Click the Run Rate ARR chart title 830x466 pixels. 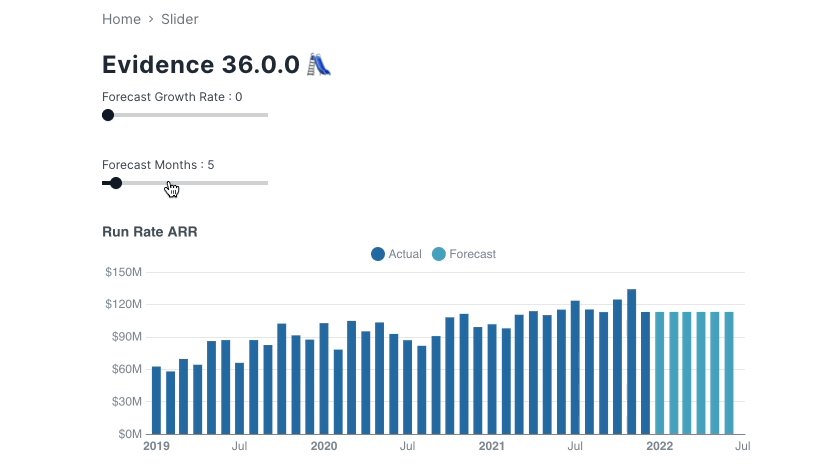(x=150, y=232)
